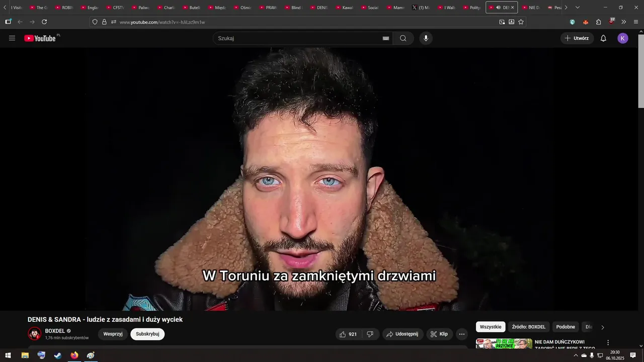Screen dimensions: 644x362
Task: Click the install/save page icon in address bar
Action: [x=511, y=22]
